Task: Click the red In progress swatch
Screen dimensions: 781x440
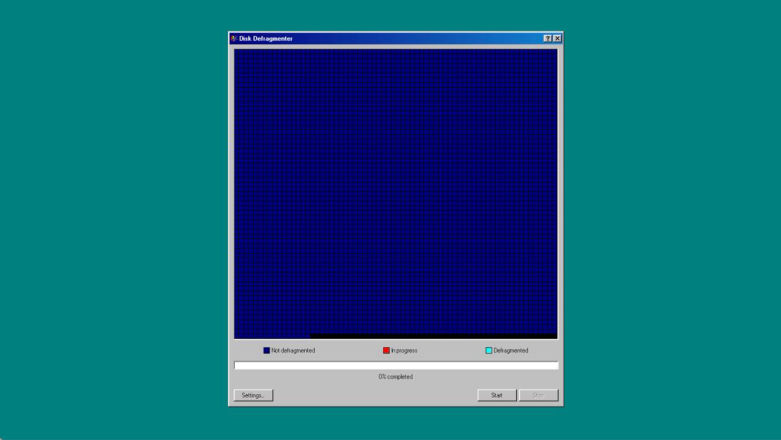Action: click(386, 351)
